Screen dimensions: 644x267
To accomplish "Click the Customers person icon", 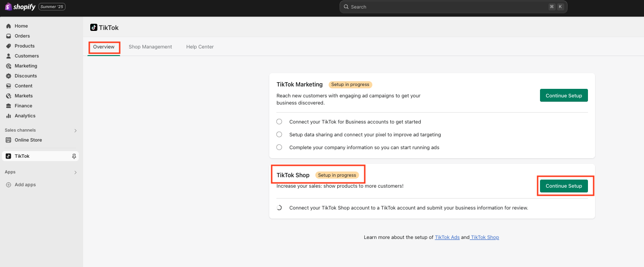I will click(x=9, y=56).
